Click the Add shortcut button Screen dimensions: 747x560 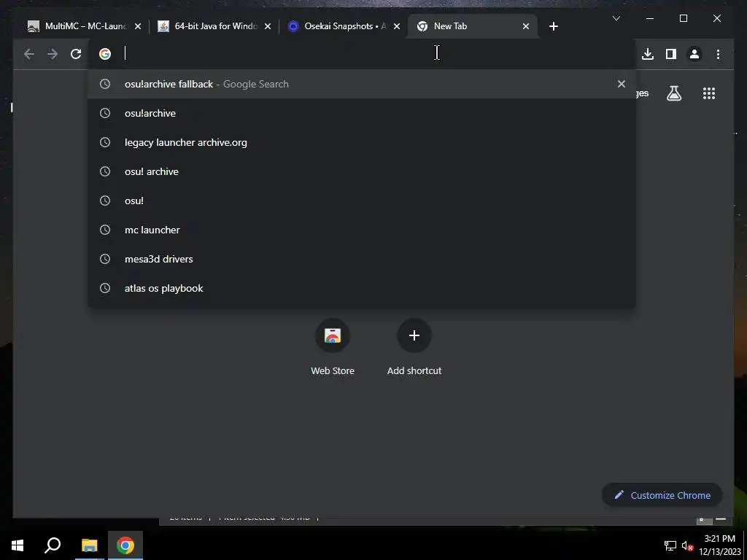tap(414, 348)
